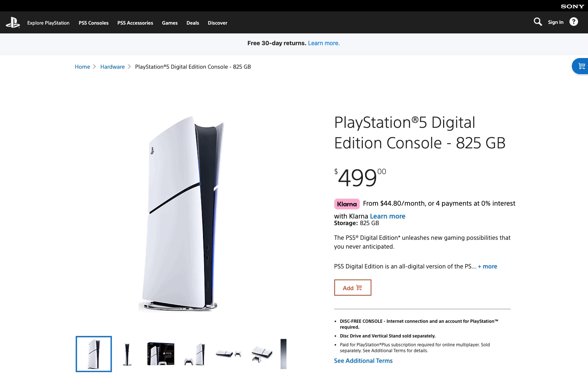Viewport: 588px width, 379px height.
Task: Open the PS5 Consoles menu
Action: click(x=93, y=23)
